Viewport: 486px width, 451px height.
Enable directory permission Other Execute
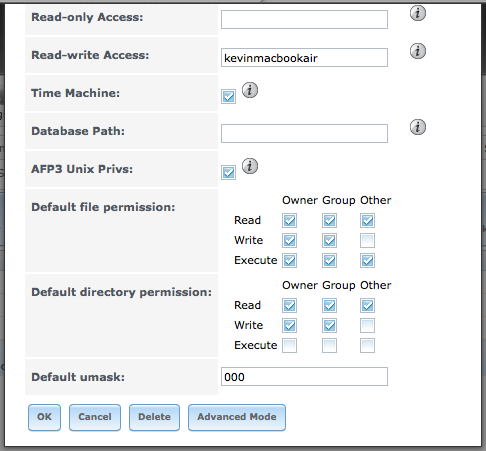367,345
